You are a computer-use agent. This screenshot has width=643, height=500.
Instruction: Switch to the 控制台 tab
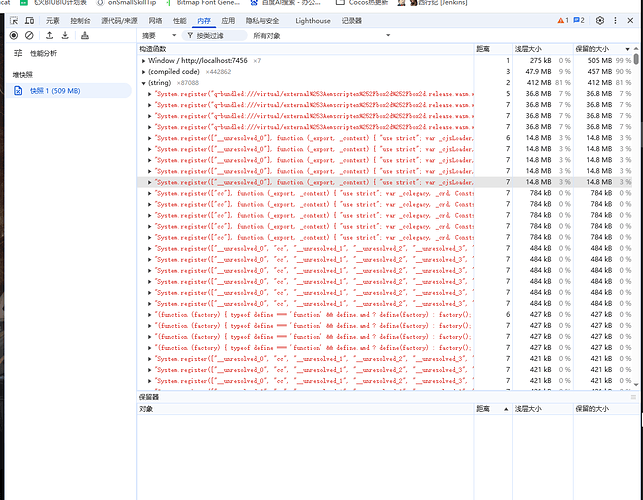click(80, 21)
